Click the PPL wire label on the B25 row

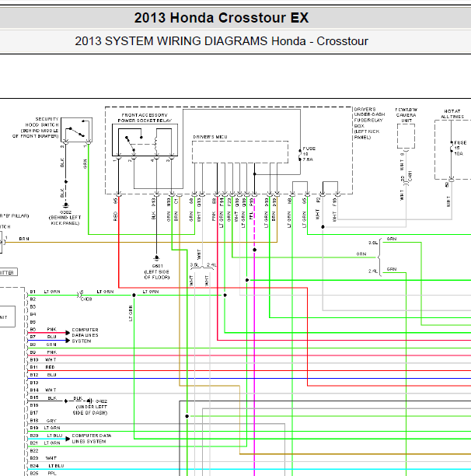[52, 474]
